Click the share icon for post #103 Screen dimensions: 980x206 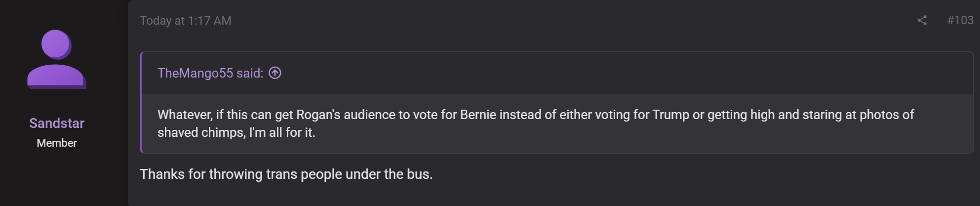922,20
